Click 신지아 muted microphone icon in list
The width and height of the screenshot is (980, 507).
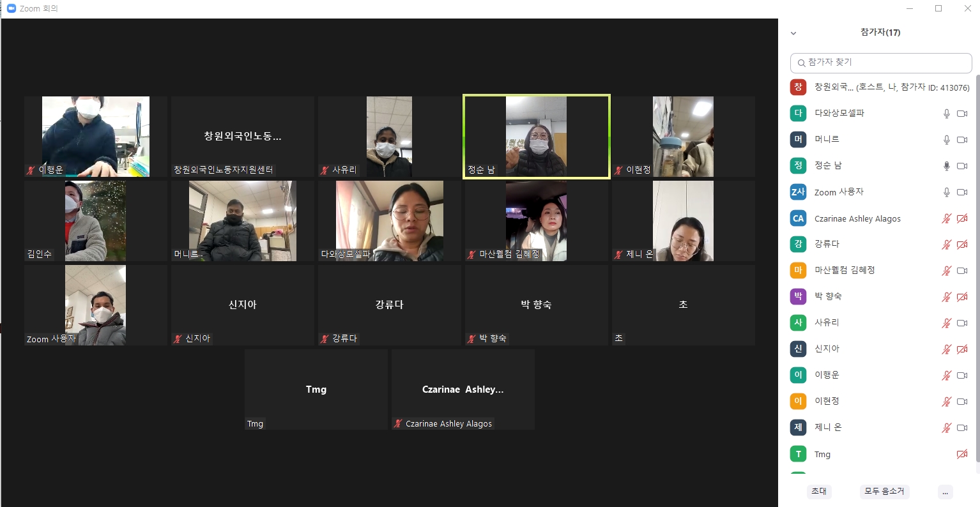tap(947, 349)
